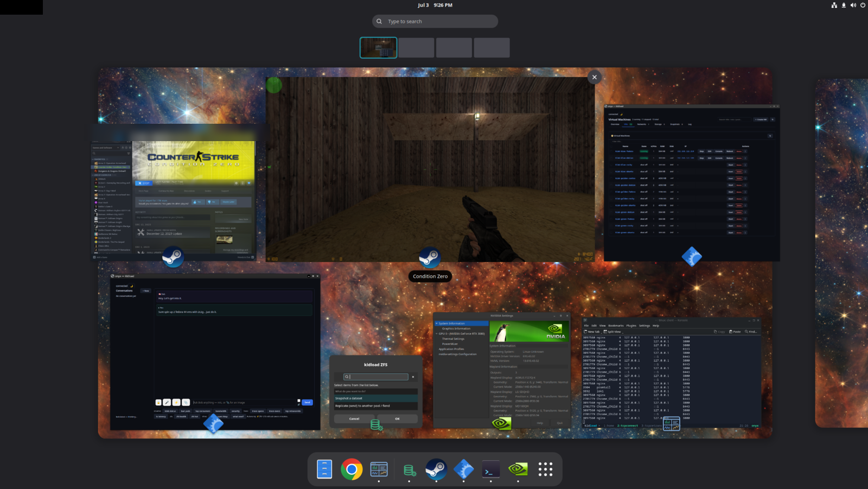Click the lock icon in chat input bar
The width and height of the screenshot is (868, 489).
pyautogui.click(x=158, y=402)
